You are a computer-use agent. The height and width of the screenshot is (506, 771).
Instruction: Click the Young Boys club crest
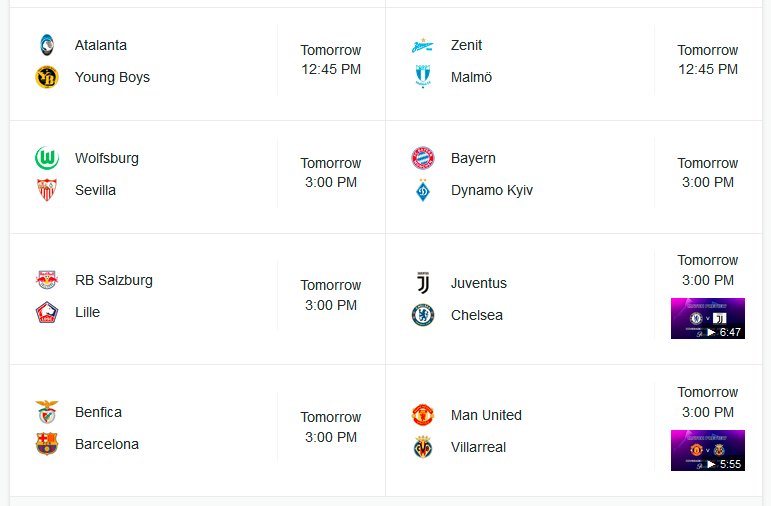coord(47,77)
